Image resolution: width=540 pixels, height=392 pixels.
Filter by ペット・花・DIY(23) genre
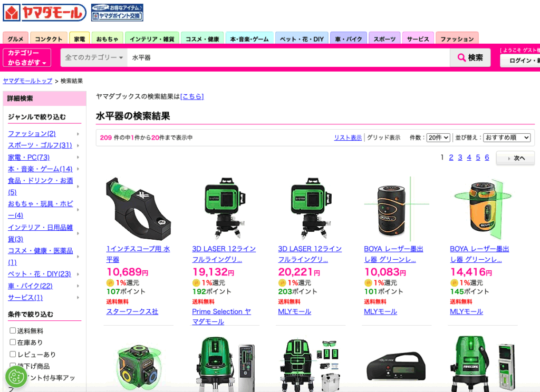(39, 274)
